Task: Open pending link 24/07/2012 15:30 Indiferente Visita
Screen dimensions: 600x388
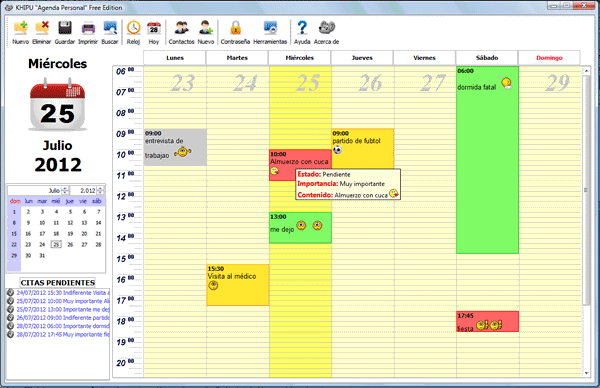Action: coord(63,293)
